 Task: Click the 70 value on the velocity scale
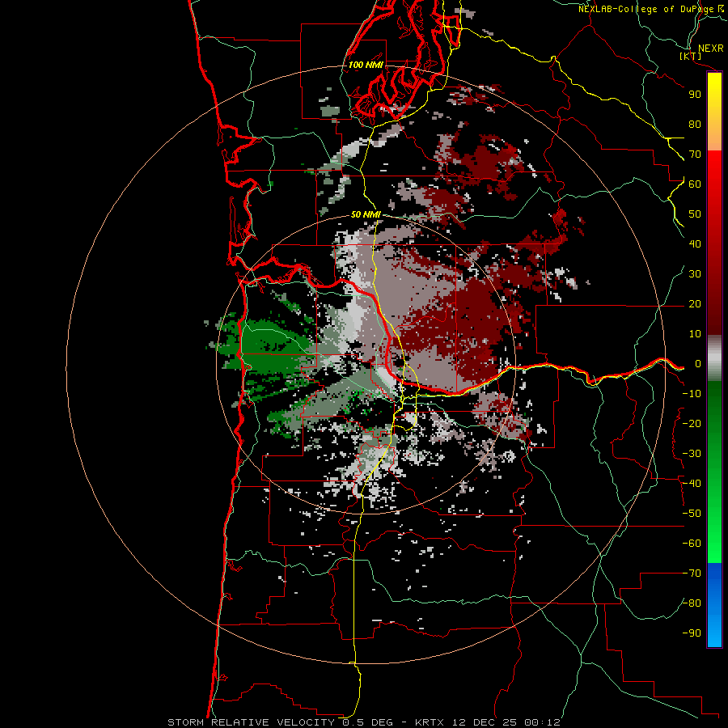tap(695, 154)
